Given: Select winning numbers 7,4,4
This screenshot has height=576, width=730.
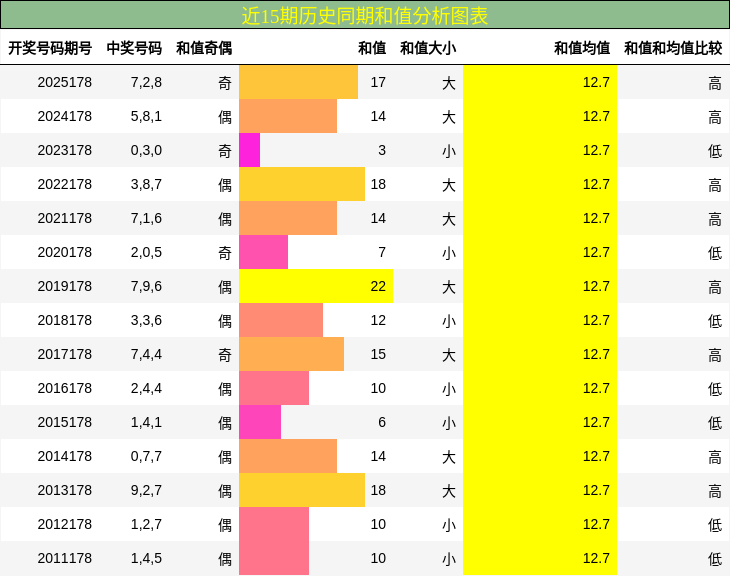Looking at the screenshot, I should [x=146, y=354].
